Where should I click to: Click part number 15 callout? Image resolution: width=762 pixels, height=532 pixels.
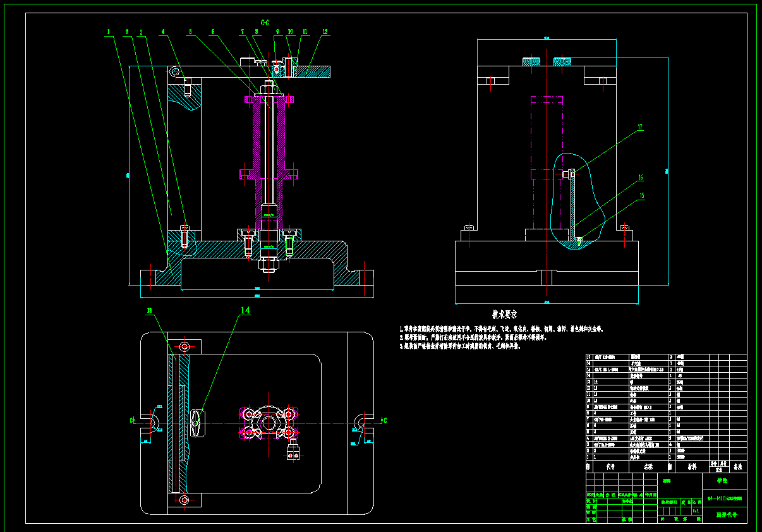coord(641,196)
